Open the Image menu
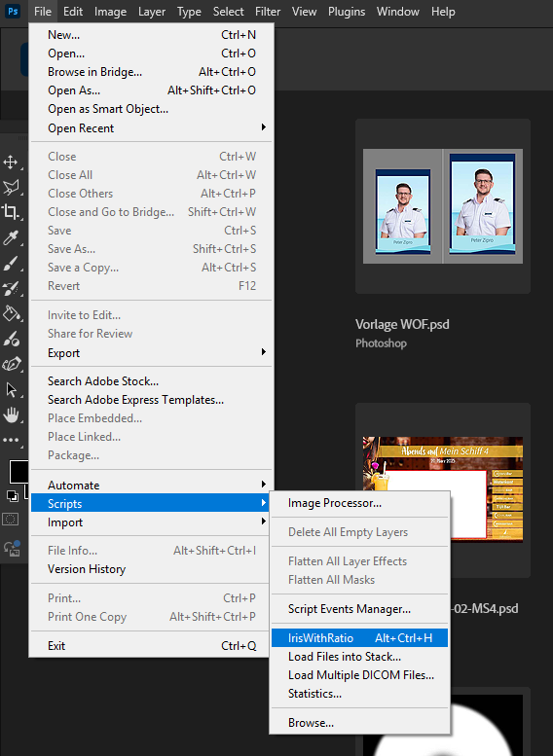 110,12
